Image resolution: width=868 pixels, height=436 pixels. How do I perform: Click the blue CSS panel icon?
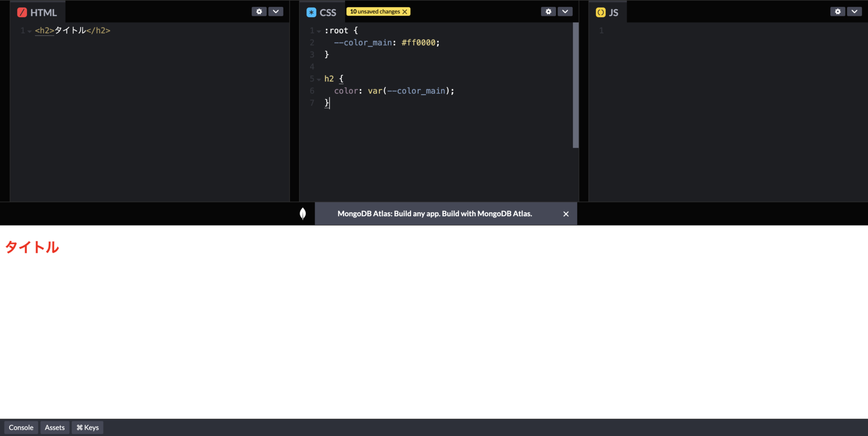tap(311, 13)
